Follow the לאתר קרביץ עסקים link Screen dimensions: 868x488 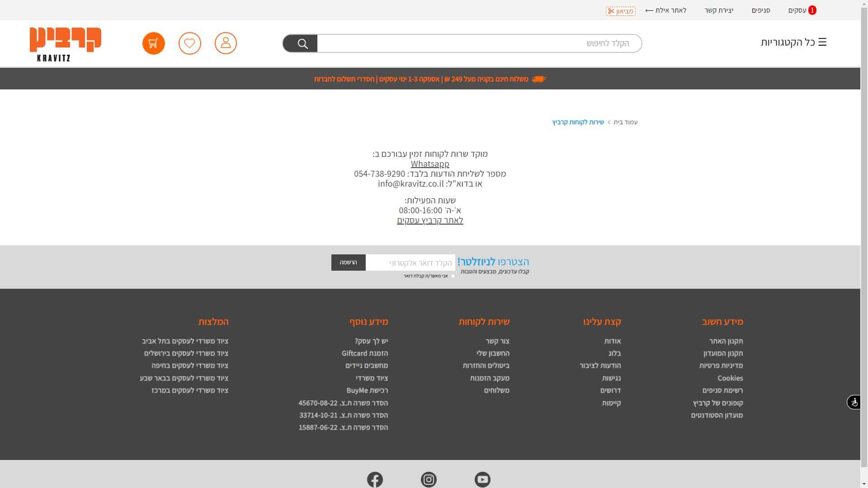click(x=430, y=221)
